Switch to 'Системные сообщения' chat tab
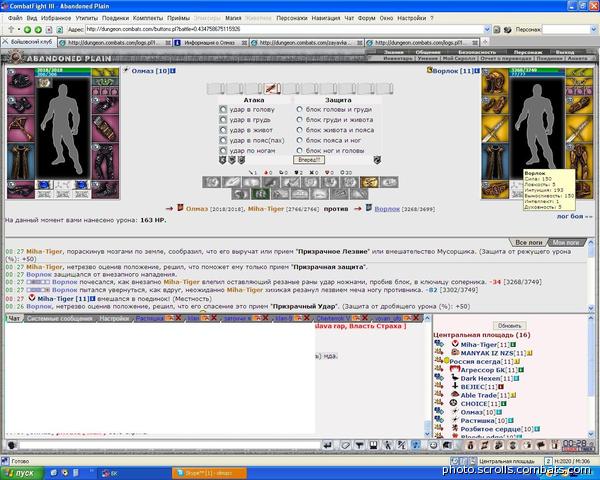This screenshot has width=600, height=480. pyautogui.click(x=60, y=318)
